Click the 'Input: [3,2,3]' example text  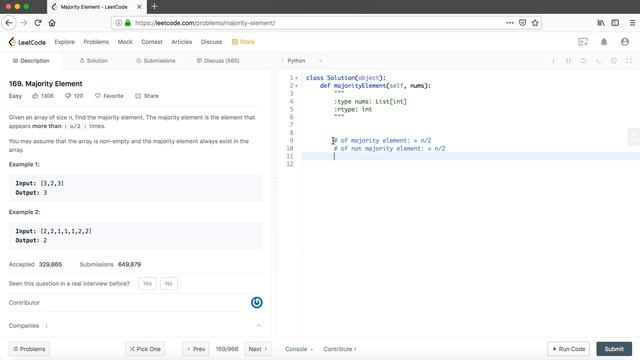click(40, 183)
